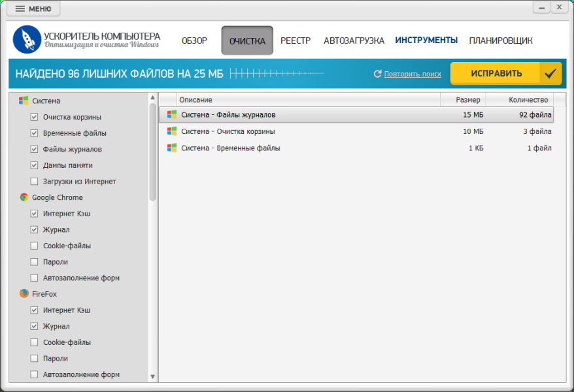Screen dimensions: 574x392
Task: Switch to the ИНСТРУМЕНТЫ tab
Action: pyautogui.click(x=426, y=41)
